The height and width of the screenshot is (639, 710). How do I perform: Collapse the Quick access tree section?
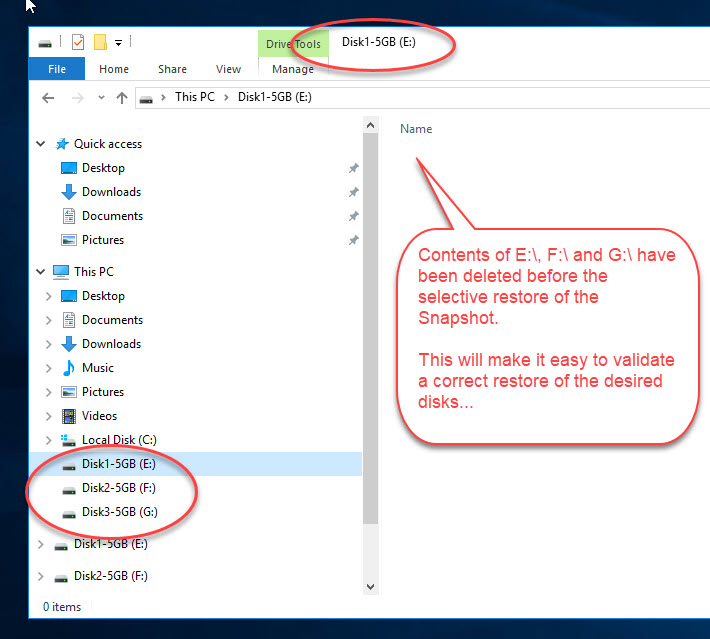pyautogui.click(x=41, y=144)
